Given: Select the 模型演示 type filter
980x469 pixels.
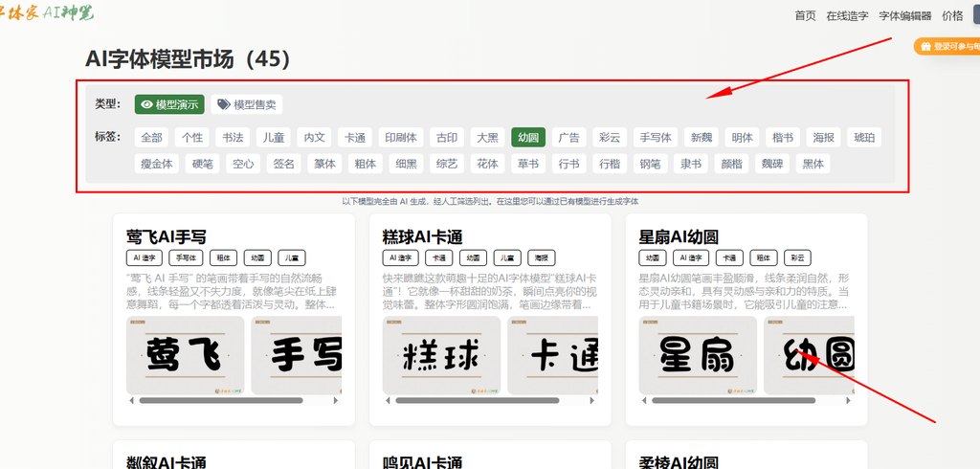Looking at the screenshot, I should [169, 104].
